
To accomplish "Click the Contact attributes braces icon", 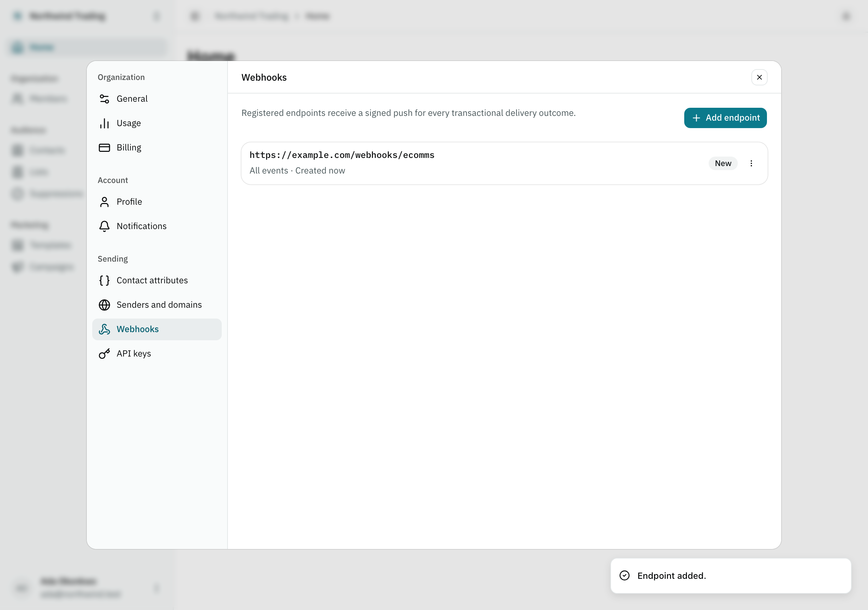I will pos(104,281).
